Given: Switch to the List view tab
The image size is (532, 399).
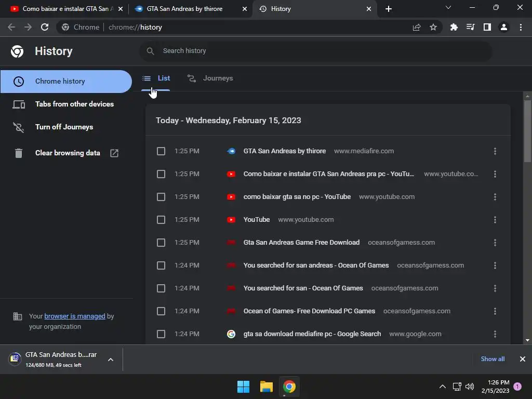Looking at the screenshot, I should point(156,78).
